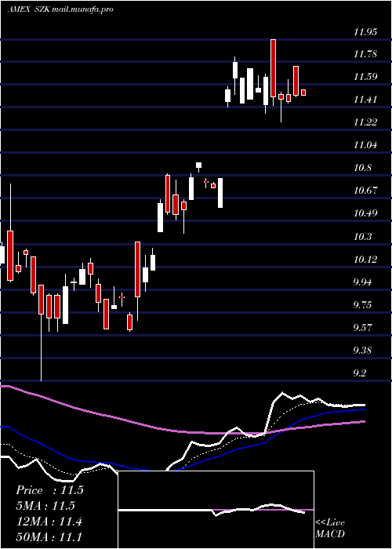392x549 pixels.
Task: Click the 11.59 price axis label
Action: click(365, 77)
